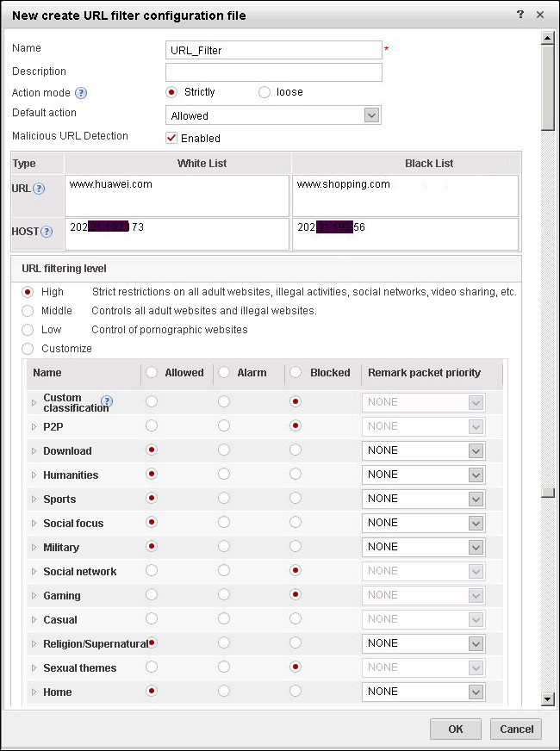The height and width of the screenshot is (751, 560).
Task: Expand the P2P category
Action: 34,426
